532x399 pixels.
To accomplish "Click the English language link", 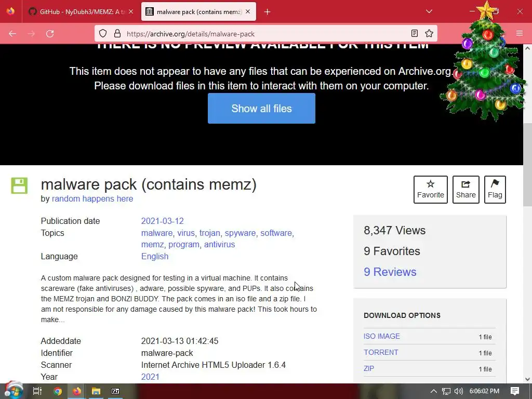I will pyautogui.click(x=155, y=256).
